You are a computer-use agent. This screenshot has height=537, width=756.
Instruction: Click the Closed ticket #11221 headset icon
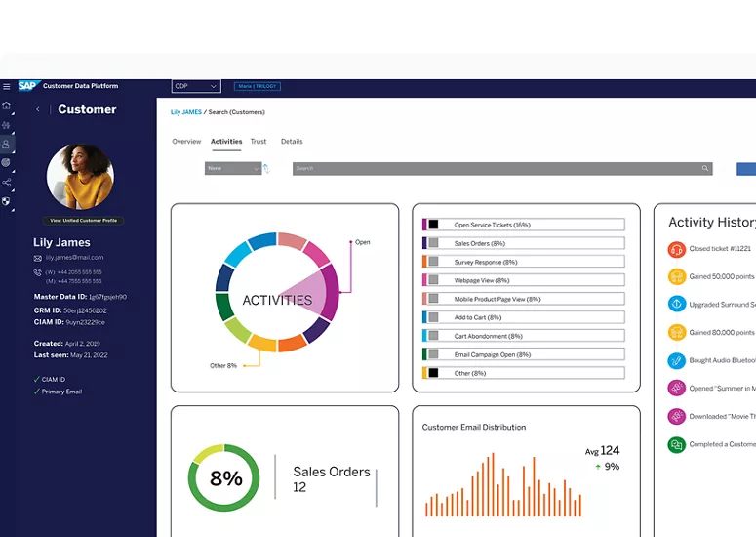pyautogui.click(x=676, y=250)
